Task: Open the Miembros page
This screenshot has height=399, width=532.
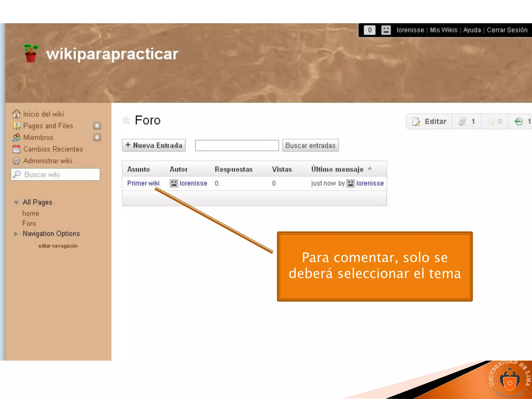Action: [38, 137]
